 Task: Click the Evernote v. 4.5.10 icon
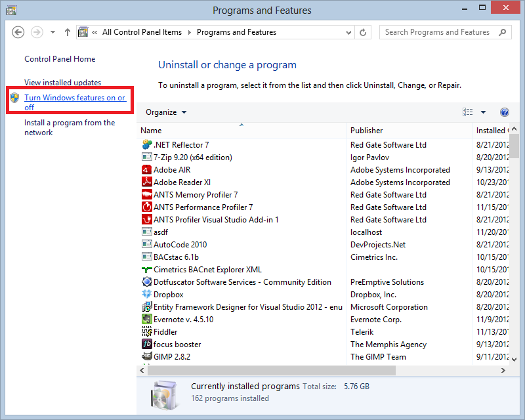147,320
